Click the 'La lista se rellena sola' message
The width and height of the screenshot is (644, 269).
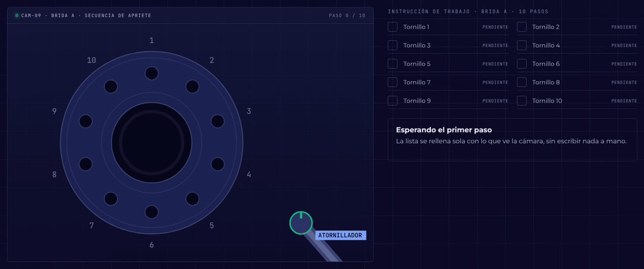pos(511,142)
